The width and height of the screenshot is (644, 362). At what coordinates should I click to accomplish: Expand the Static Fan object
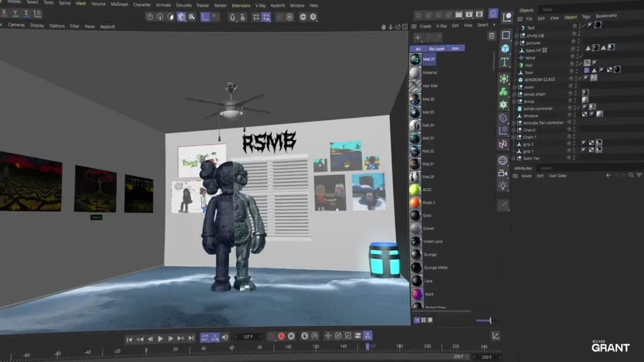point(514,158)
